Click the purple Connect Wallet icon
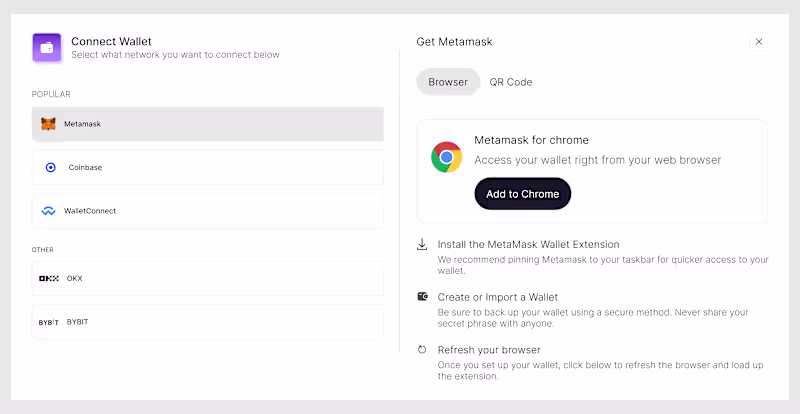This screenshot has height=414, width=800. (47, 47)
